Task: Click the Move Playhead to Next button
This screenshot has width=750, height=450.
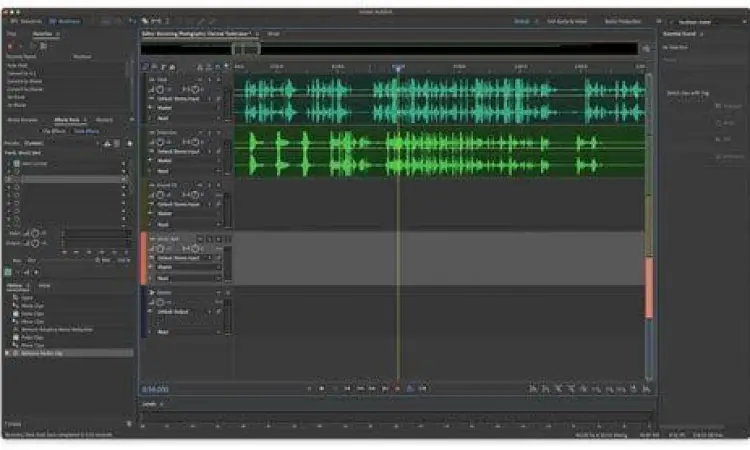Action: [385, 389]
